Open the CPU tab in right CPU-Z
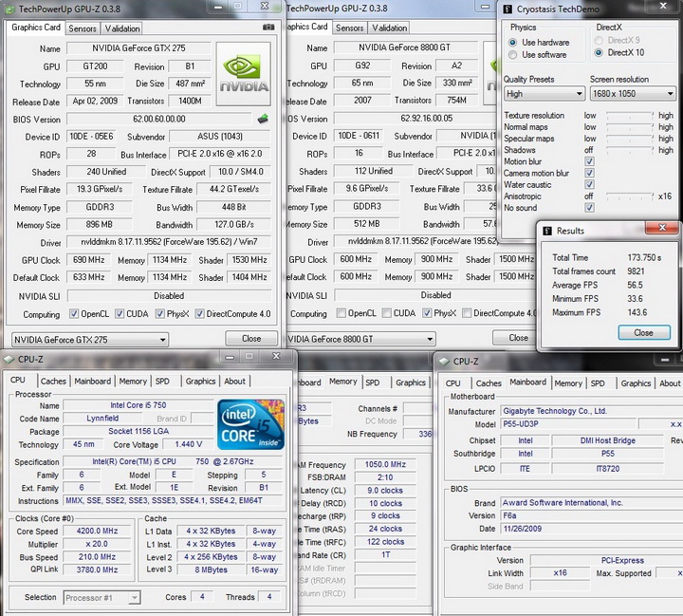Viewport: 683px width, 616px height. click(453, 383)
